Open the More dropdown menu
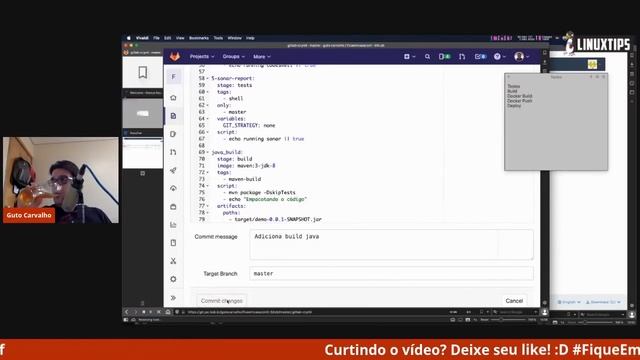 [262, 57]
